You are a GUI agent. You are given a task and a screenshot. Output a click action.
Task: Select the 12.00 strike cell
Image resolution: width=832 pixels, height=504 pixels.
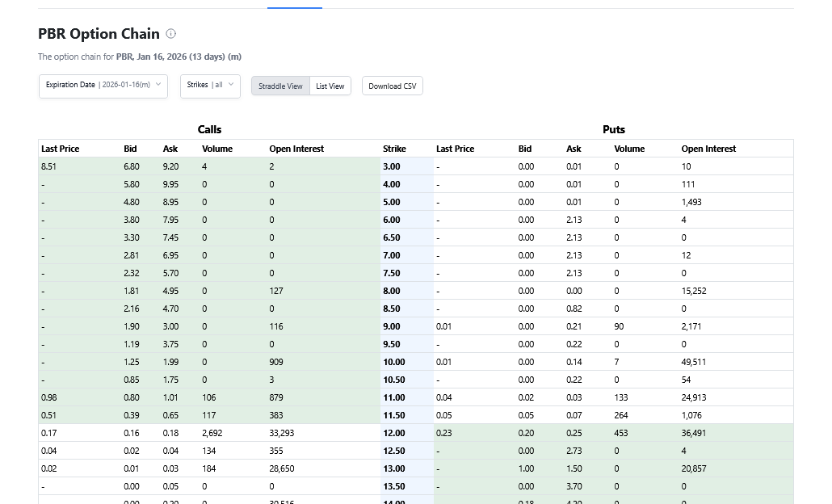[394, 433]
